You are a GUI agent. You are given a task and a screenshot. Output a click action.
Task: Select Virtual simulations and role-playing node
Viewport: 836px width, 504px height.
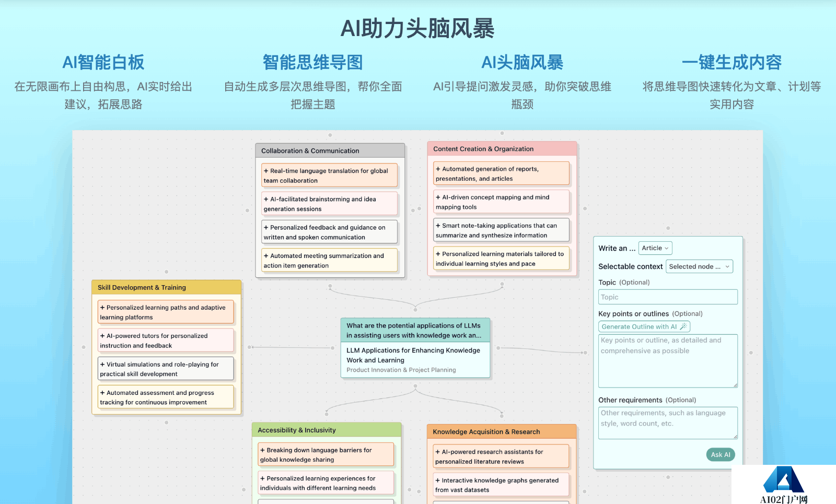coord(166,369)
